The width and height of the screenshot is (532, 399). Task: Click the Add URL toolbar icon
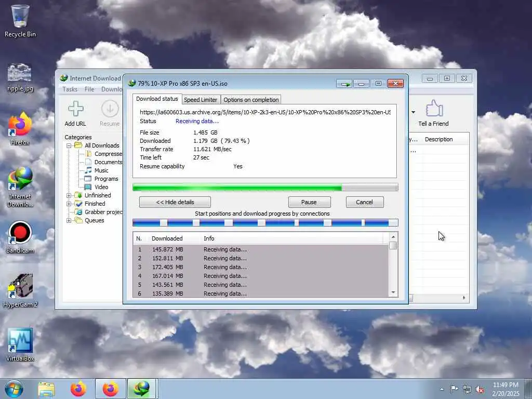point(75,114)
